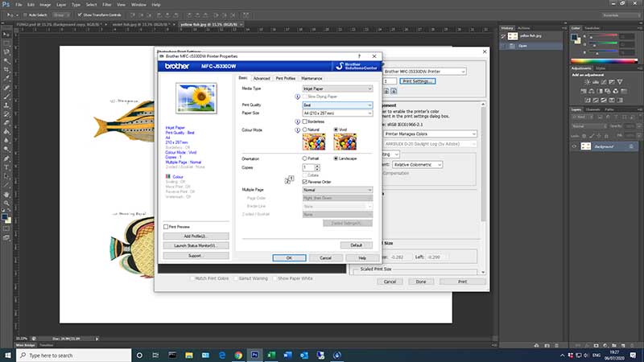Image resolution: width=644 pixels, height=362 pixels.
Task: Open Photoshop from the Windows taskbar
Action: tap(255, 355)
